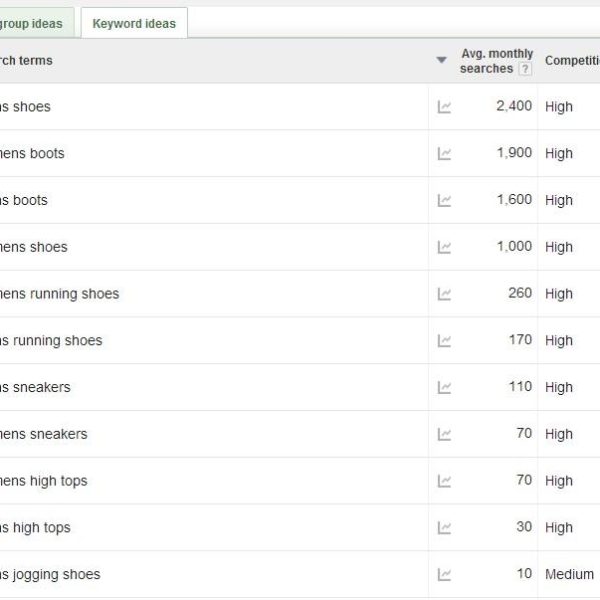Viewport: 600px width, 600px height.
Task: Select the jogging shoes keyword text
Action: [x=50, y=575]
